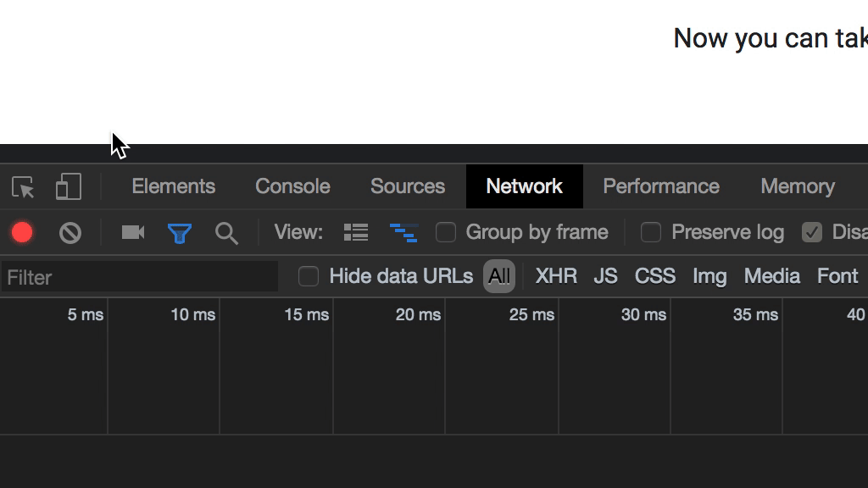Open the Performance panel
Image resolution: width=868 pixels, height=488 pixels.
pos(661,186)
